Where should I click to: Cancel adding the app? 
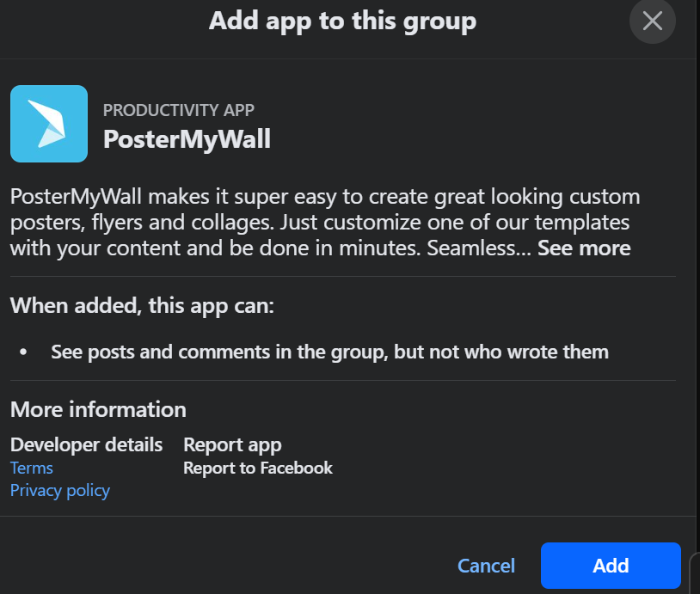[x=486, y=566]
